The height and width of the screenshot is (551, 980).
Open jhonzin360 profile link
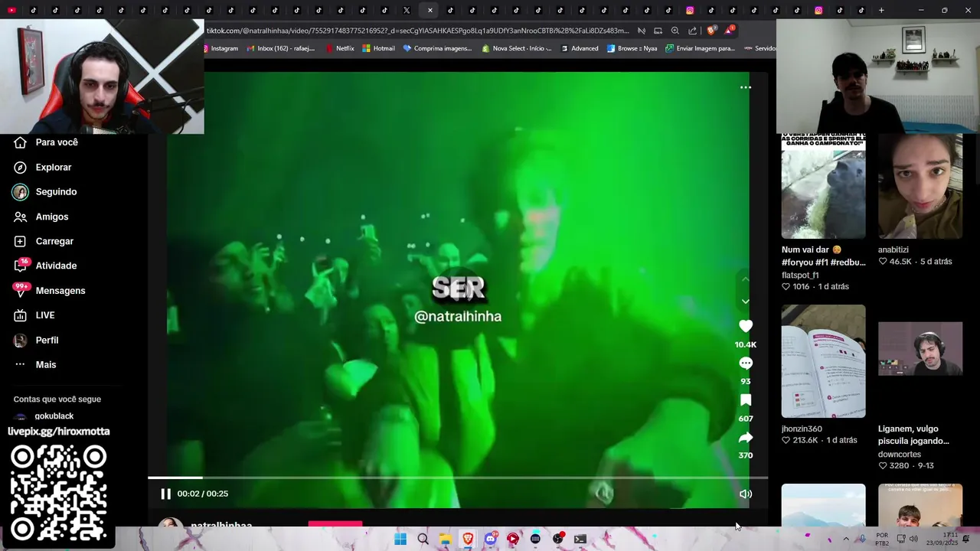802,429
